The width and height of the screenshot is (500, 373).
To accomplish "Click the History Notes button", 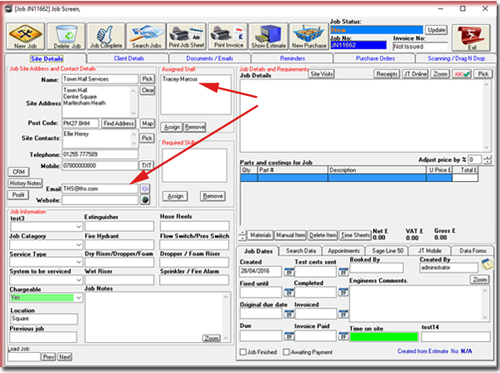I will [x=25, y=183].
